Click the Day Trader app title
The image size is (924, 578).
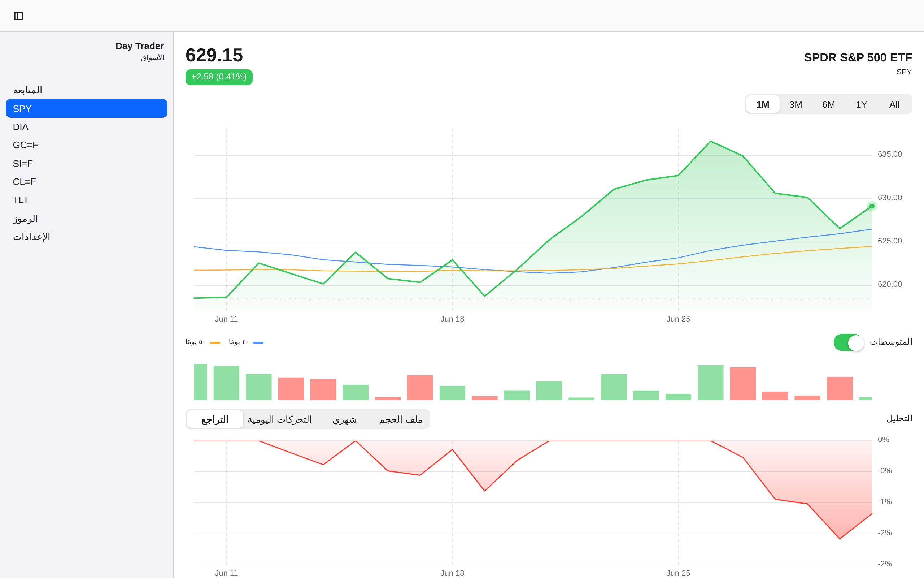(140, 46)
